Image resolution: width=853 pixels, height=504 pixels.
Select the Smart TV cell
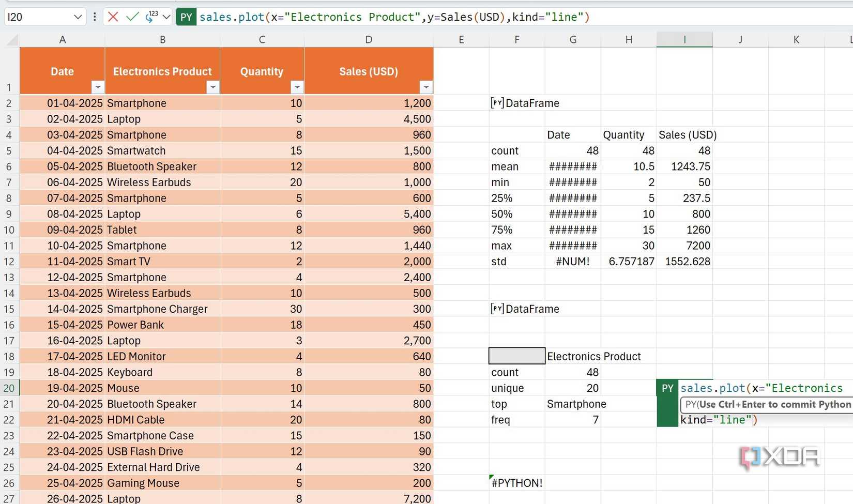pos(162,262)
